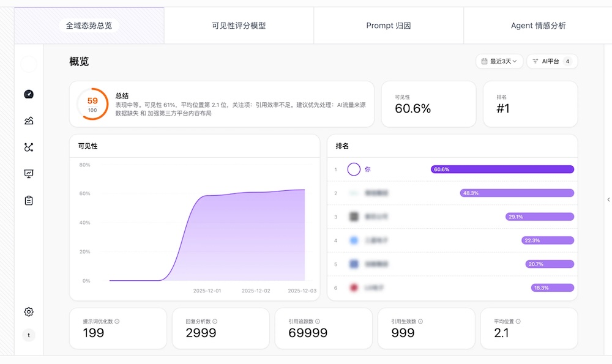The image size is (612, 364).
Task: Open the presentation chart icon in sidebar
Action: point(28,174)
